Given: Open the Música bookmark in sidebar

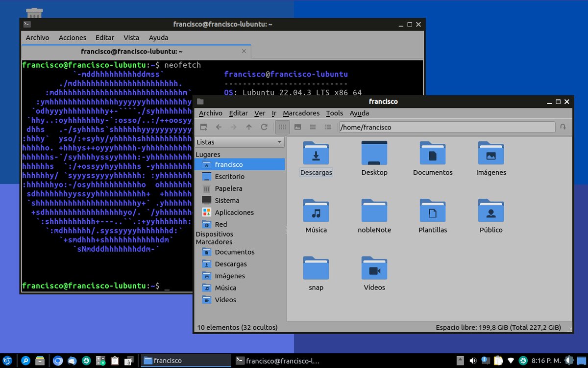Looking at the screenshot, I should (240, 288).
